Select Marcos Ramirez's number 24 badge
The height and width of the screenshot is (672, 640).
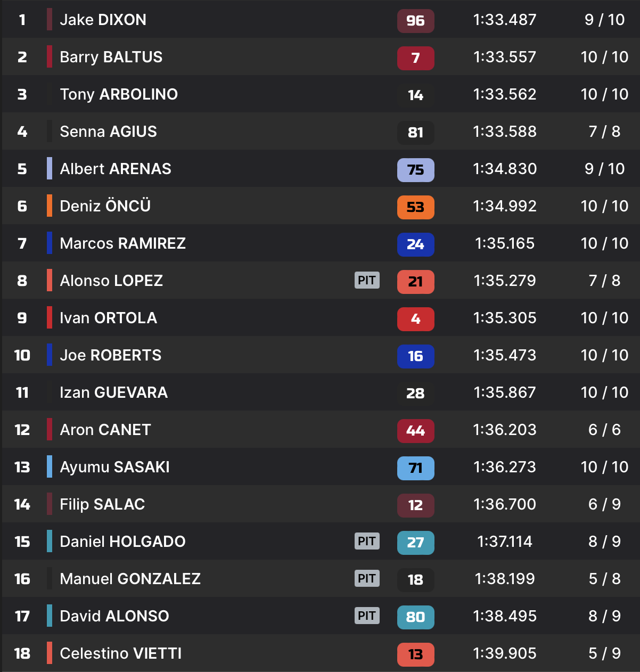pos(415,244)
